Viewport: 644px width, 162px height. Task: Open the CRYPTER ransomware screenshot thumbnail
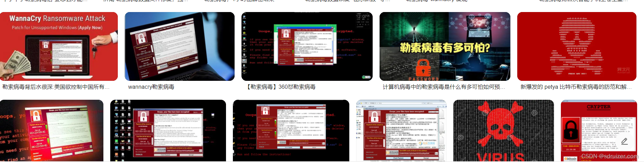599,131
